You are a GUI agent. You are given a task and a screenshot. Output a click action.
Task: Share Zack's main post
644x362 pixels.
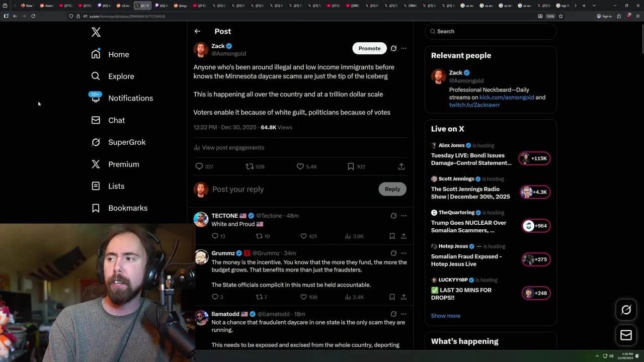click(x=401, y=166)
